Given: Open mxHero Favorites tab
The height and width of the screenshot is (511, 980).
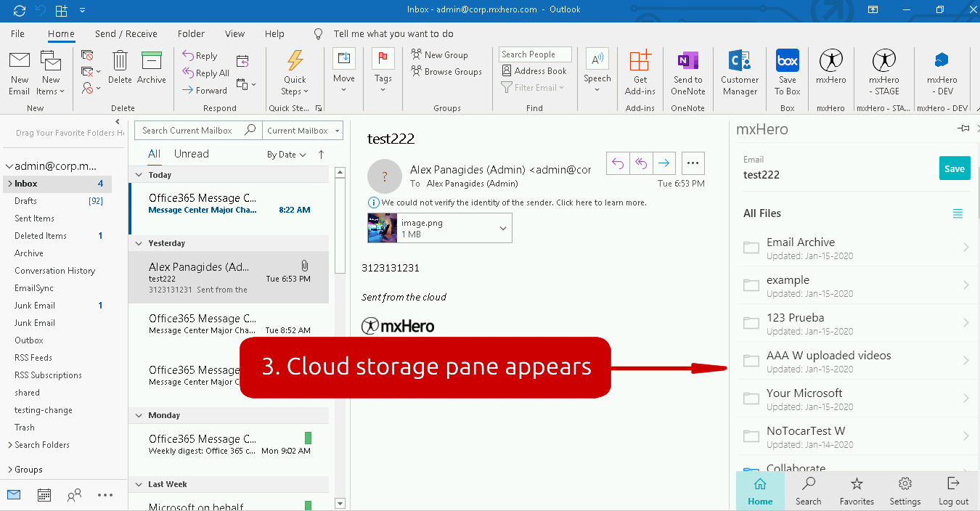Looking at the screenshot, I should pos(857,491).
